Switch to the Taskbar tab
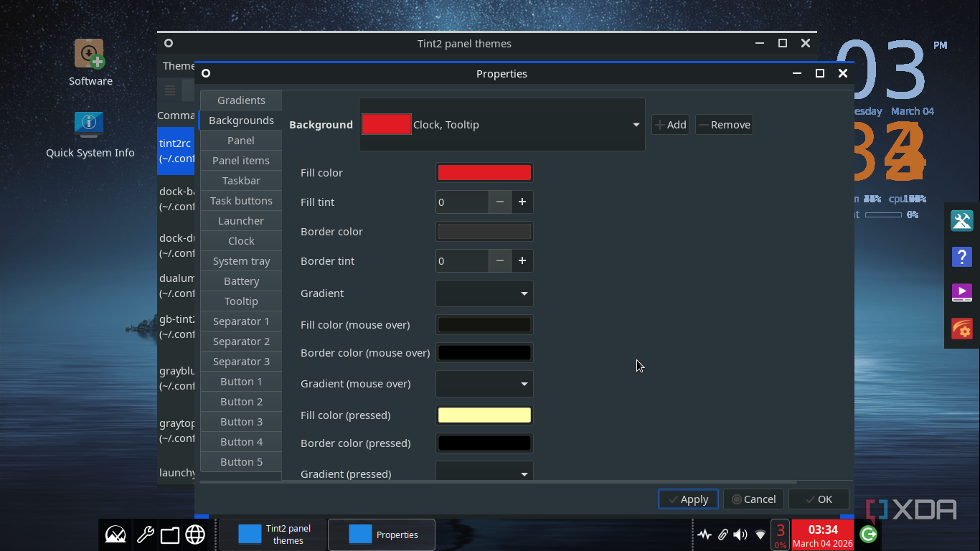The width and height of the screenshot is (980, 551). coord(241,181)
